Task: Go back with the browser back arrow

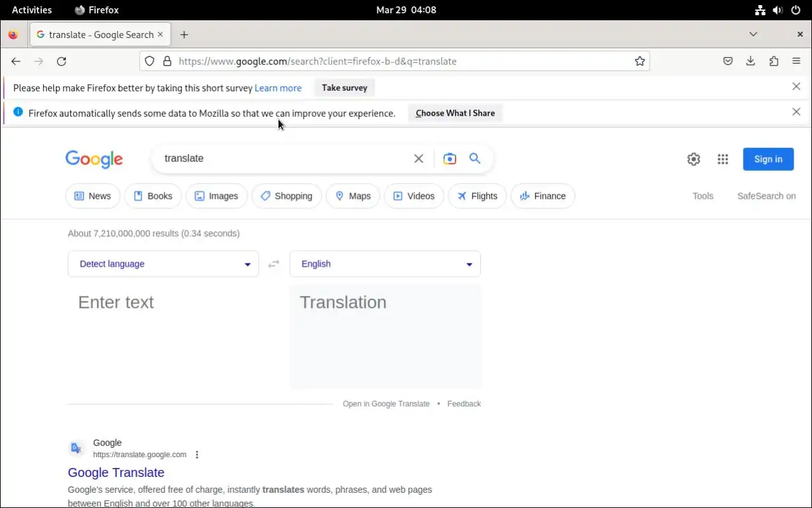Action: tap(16, 61)
